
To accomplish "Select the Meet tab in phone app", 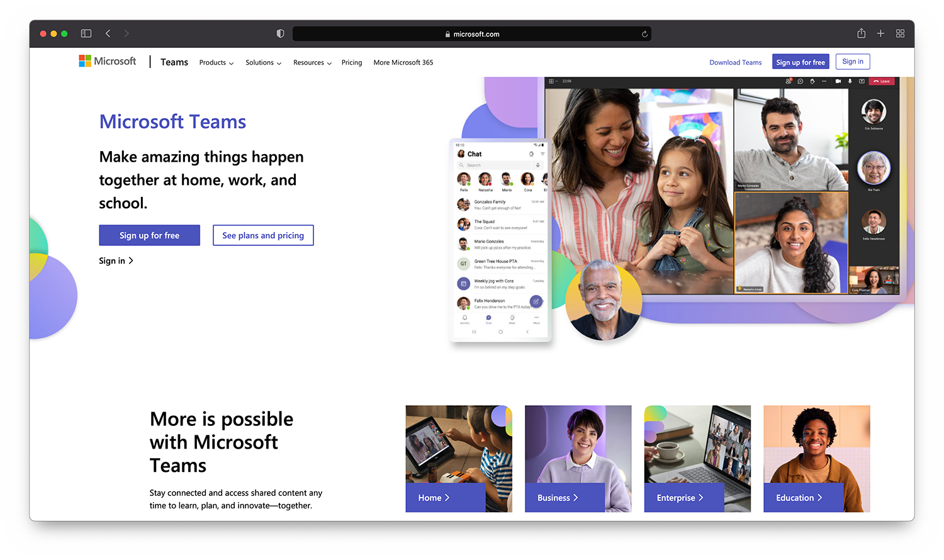I will [512, 319].
